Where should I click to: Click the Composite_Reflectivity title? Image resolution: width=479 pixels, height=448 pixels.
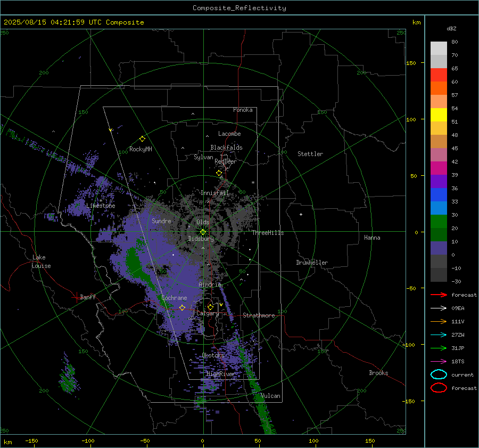(239, 8)
